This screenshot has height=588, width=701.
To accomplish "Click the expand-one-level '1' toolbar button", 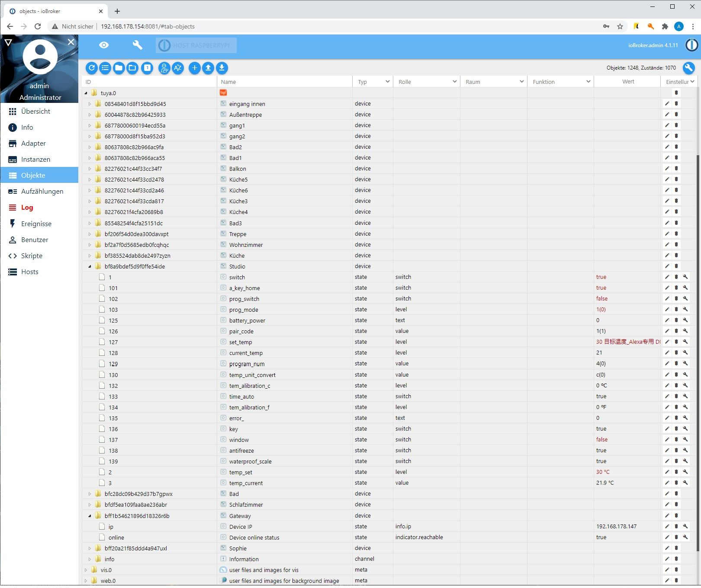I will click(147, 68).
